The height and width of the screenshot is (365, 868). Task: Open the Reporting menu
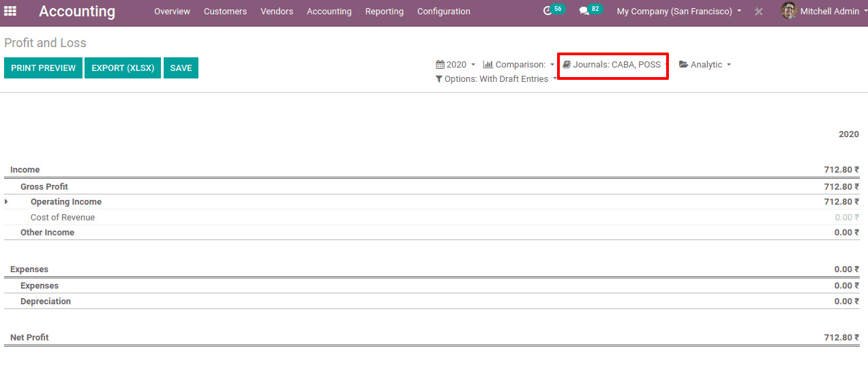pyautogui.click(x=385, y=12)
